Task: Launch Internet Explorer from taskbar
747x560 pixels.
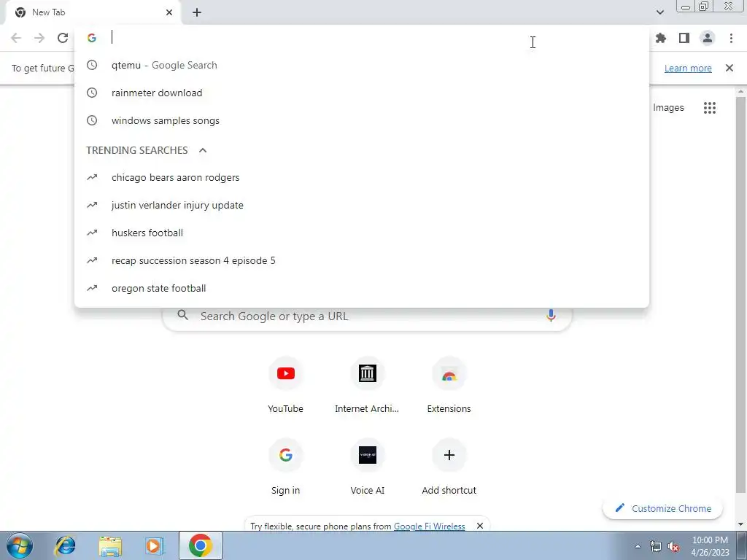Action: pos(65,545)
